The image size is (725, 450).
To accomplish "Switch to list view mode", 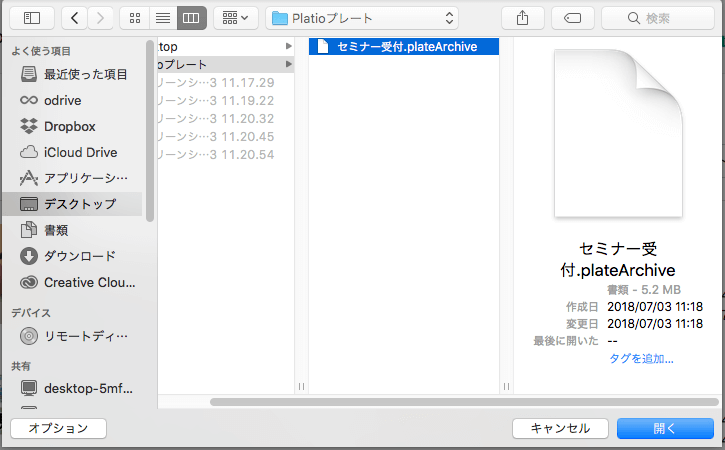I will tap(163, 18).
